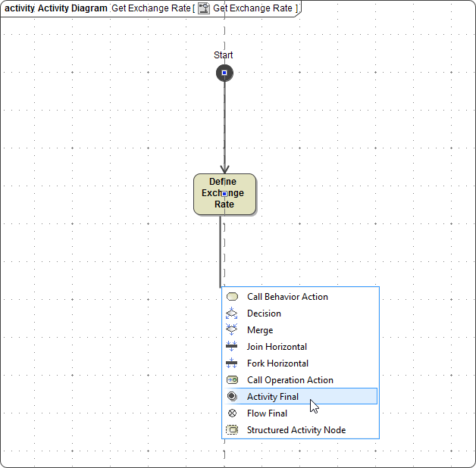Click the diagram icon in header

pyautogui.click(x=204, y=8)
